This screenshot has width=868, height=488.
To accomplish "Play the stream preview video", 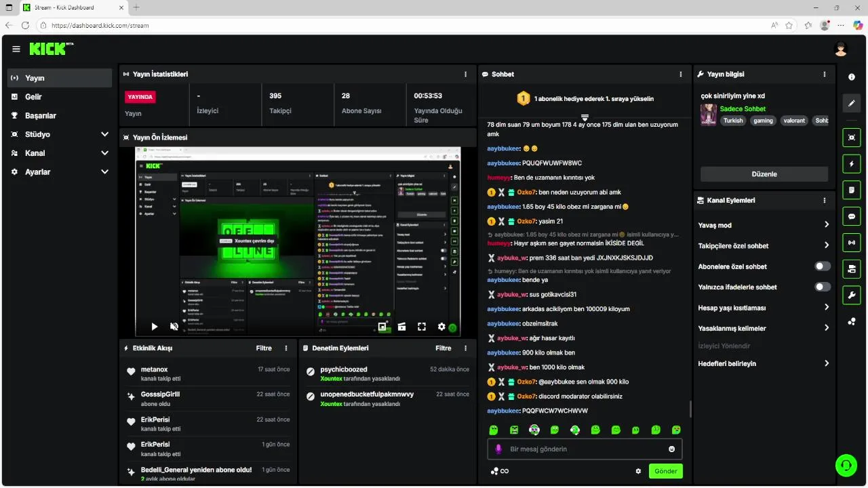I will tap(154, 327).
